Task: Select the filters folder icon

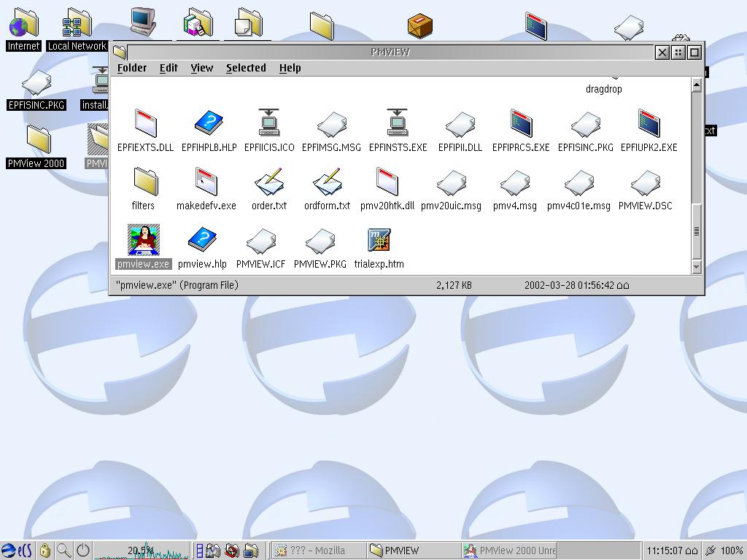Action: pos(145,182)
